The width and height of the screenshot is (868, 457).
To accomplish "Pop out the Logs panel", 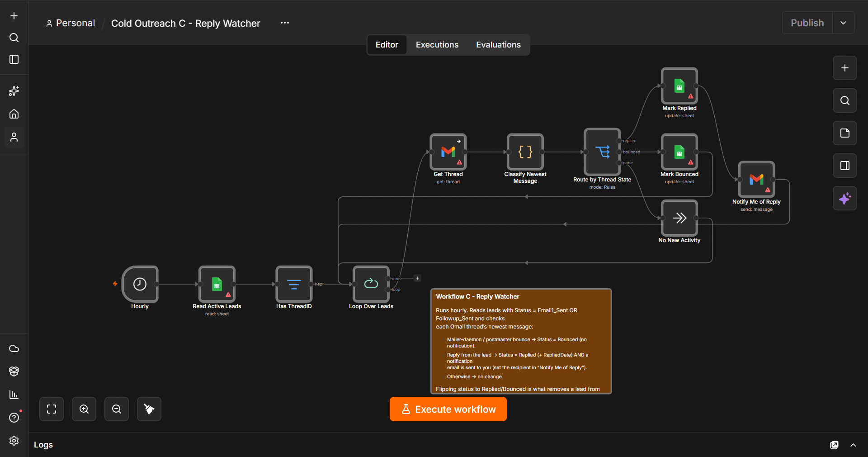I will click(835, 445).
